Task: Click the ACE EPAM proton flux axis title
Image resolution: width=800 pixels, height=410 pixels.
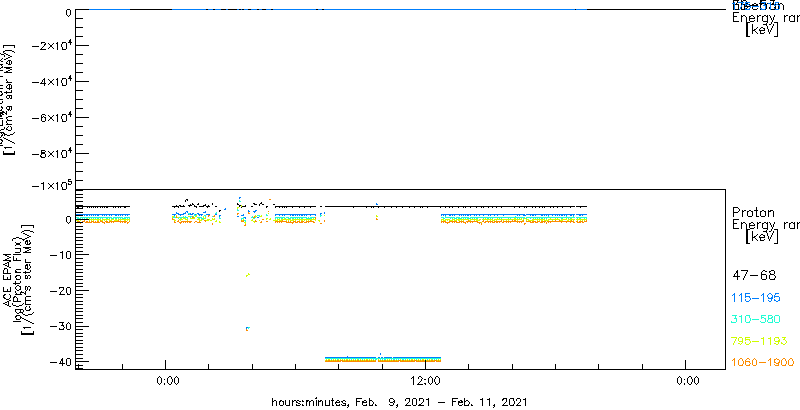Action: (18, 279)
